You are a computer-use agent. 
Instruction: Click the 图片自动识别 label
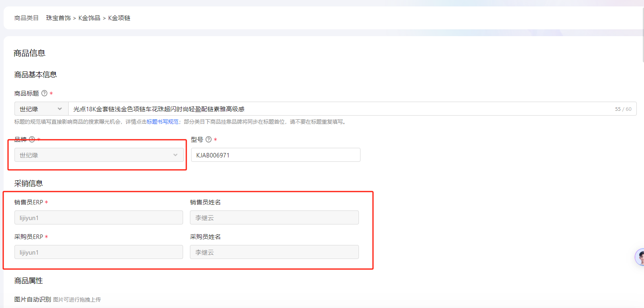tap(33, 299)
